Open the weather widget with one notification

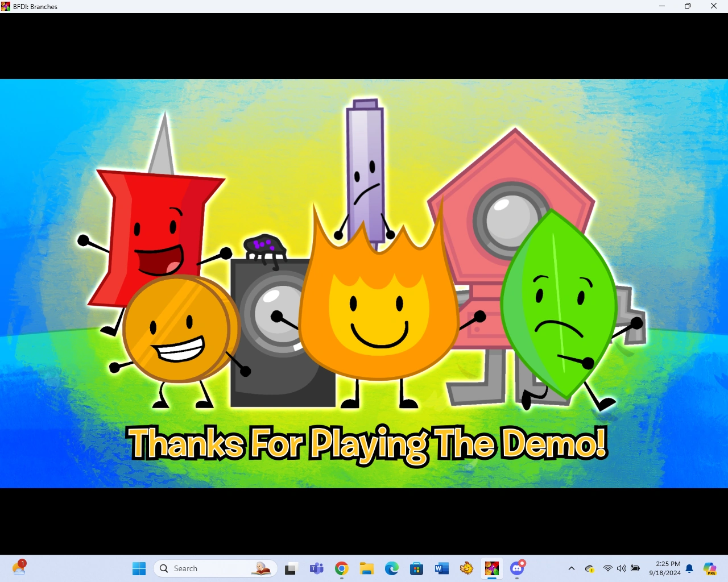(x=19, y=568)
